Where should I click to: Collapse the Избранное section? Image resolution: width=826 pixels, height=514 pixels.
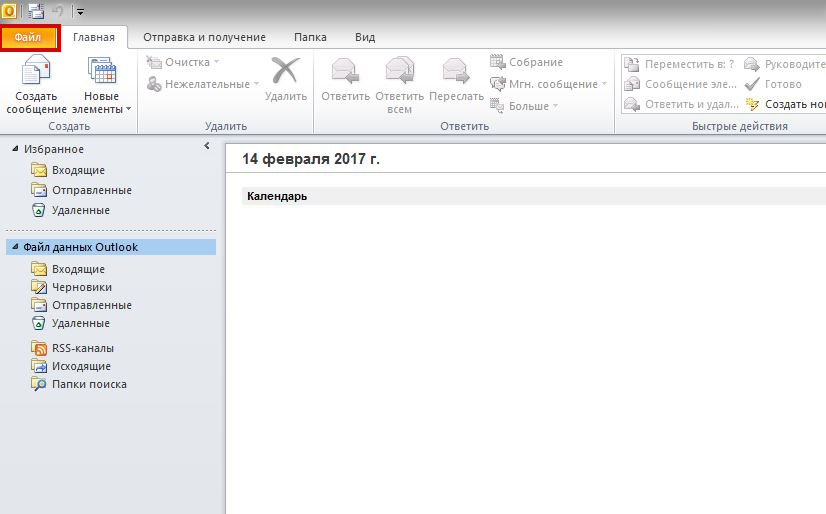pos(15,149)
